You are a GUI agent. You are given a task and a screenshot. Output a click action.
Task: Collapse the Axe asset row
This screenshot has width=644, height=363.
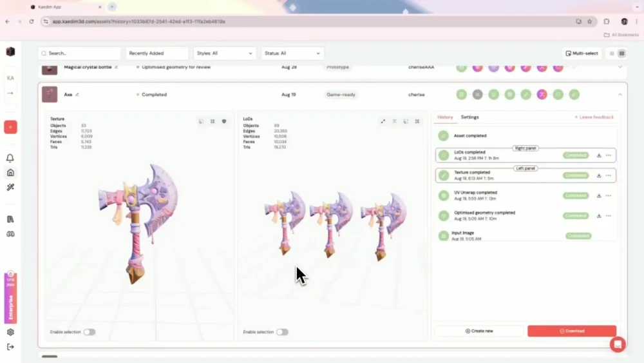[620, 95]
